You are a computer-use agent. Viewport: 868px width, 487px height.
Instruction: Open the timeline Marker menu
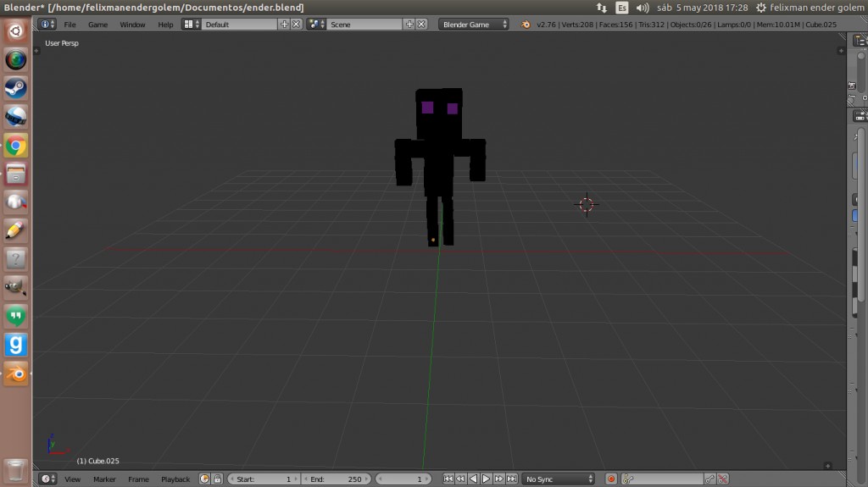[104, 479]
